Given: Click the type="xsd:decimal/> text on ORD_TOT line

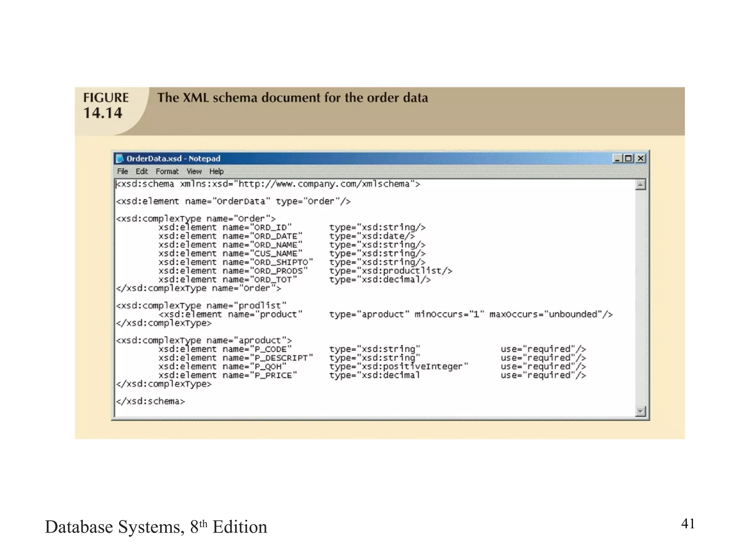Looking at the screenshot, I should (380, 280).
